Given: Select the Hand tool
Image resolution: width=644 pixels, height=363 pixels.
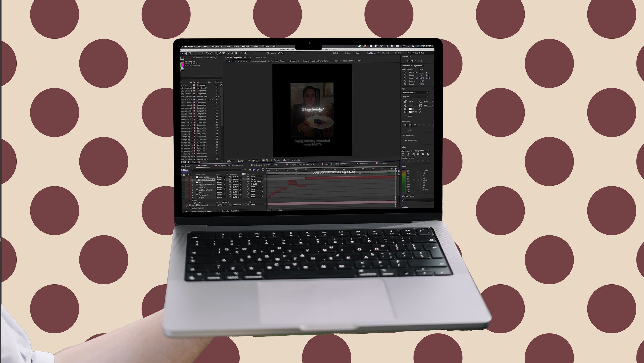Looking at the screenshot, I should (x=186, y=53).
